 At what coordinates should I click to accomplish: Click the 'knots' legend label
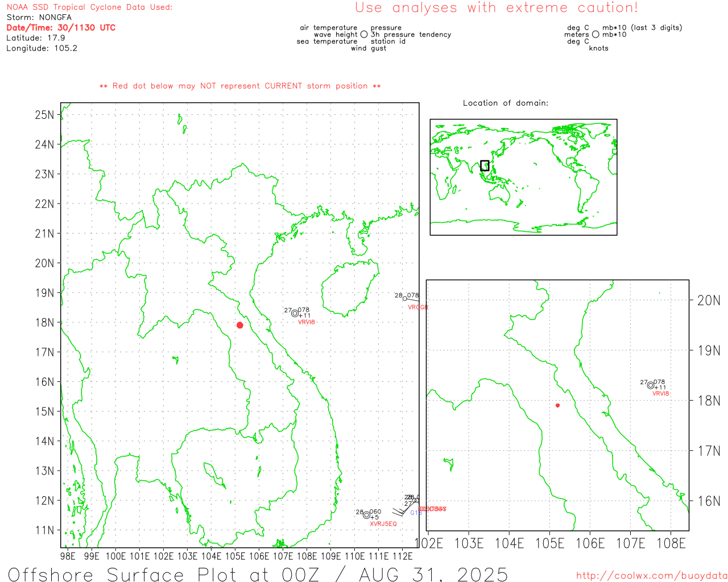[x=599, y=48]
